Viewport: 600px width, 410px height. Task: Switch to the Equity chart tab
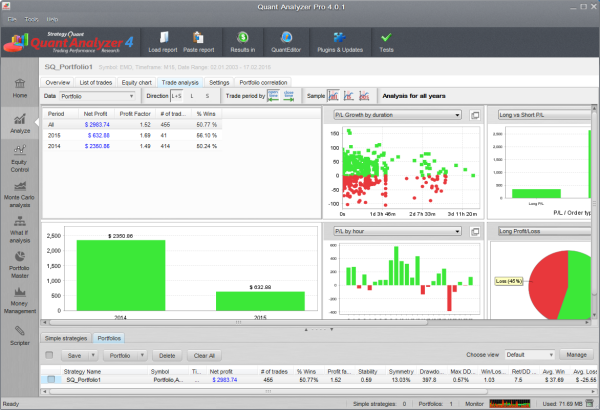(x=137, y=82)
